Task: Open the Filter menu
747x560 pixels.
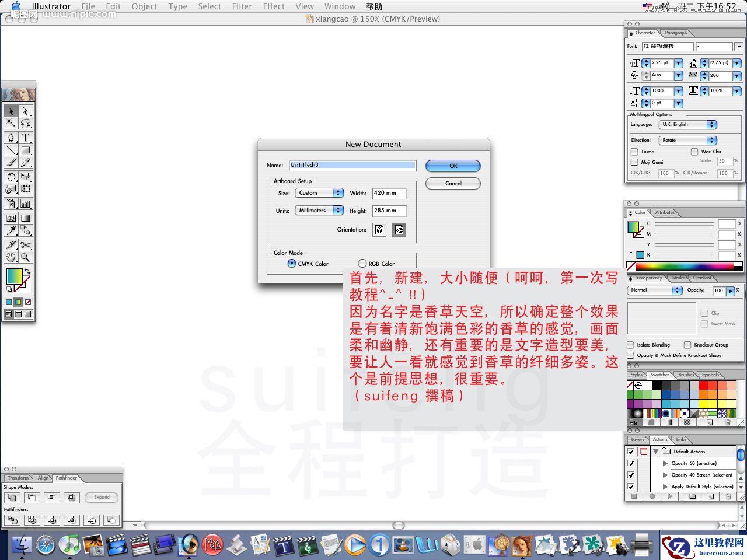Action: click(x=242, y=6)
